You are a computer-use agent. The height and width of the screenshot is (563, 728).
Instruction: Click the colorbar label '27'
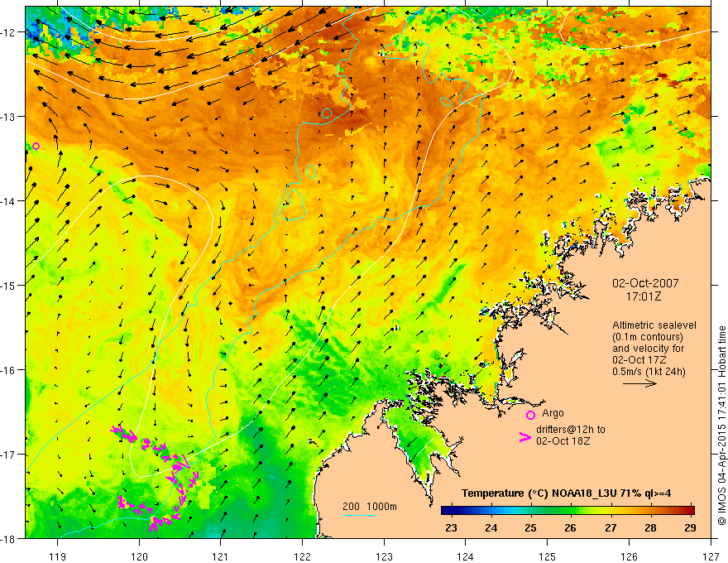click(x=611, y=527)
